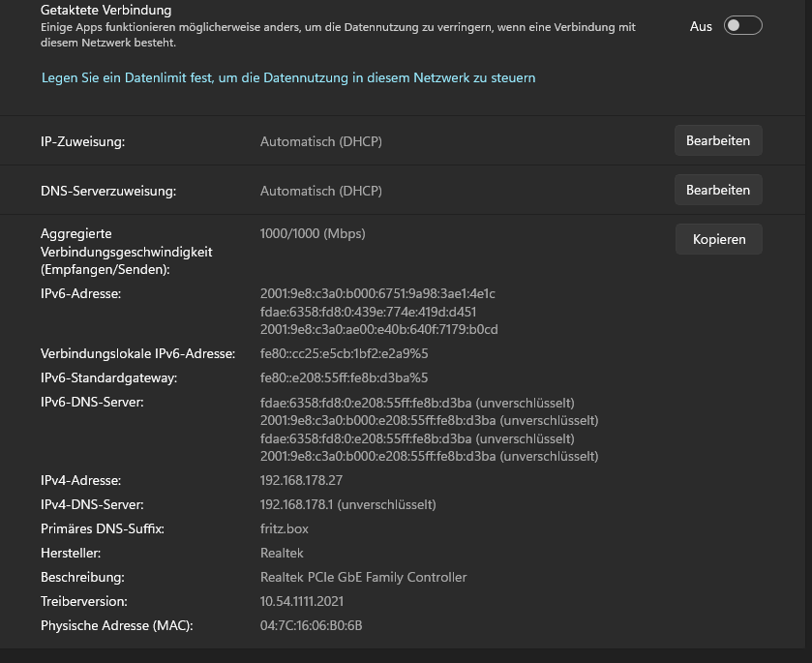Select the Realtek PCIe GbE Family Controller text
This screenshot has width=812, height=663.
tap(363, 576)
